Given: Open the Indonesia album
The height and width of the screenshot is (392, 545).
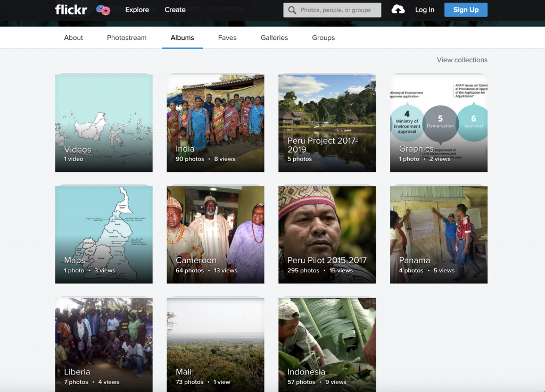Looking at the screenshot, I should coord(327,345).
